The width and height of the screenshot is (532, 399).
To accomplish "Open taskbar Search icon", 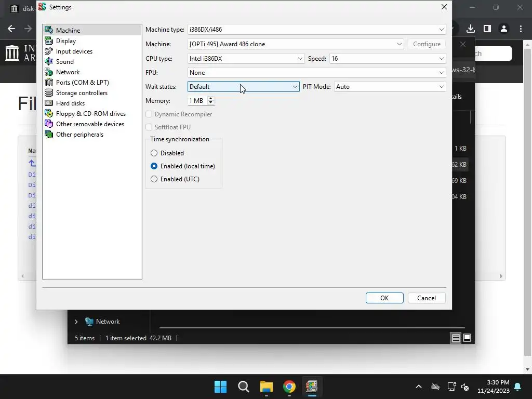I will click(244, 387).
